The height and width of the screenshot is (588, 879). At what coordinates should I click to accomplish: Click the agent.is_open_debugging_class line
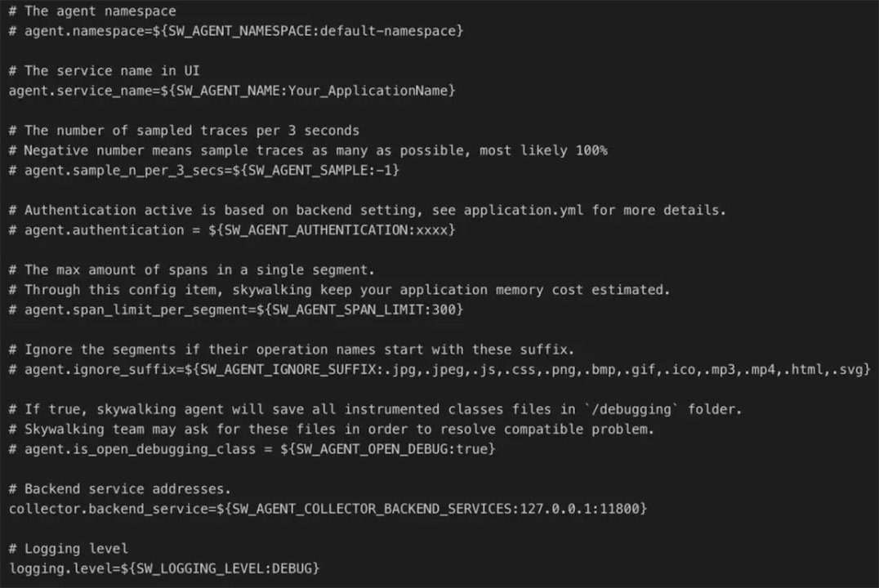[x=252, y=449]
